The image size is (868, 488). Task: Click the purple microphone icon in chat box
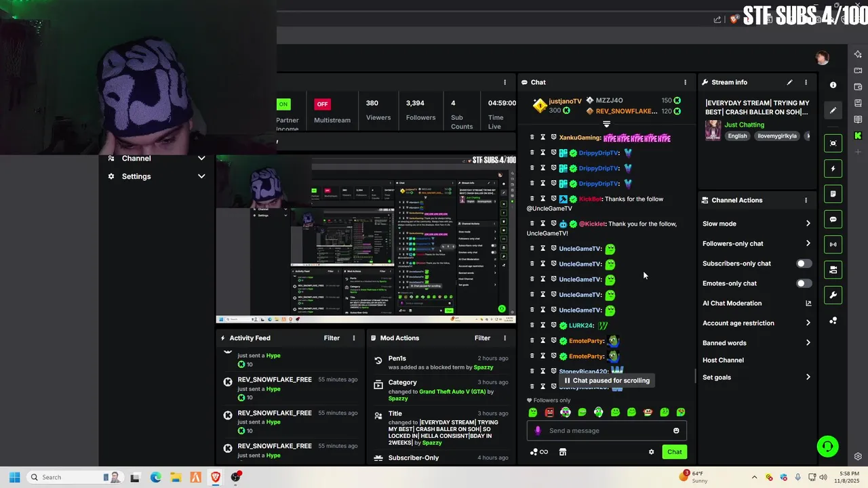[538, 430]
